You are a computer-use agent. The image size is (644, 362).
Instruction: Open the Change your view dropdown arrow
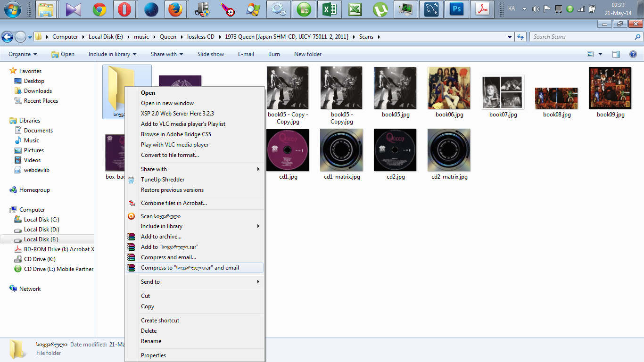pos(600,54)
